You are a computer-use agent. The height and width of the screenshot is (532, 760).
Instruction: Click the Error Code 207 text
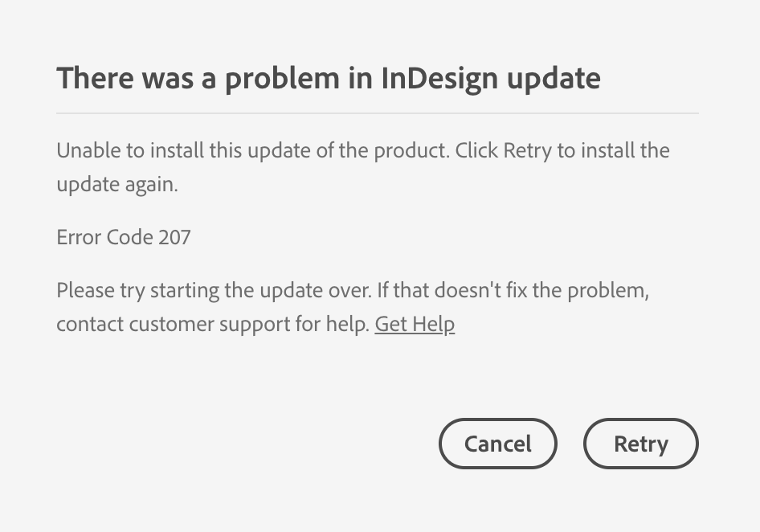pyautogui.click(x=123, y=236)
